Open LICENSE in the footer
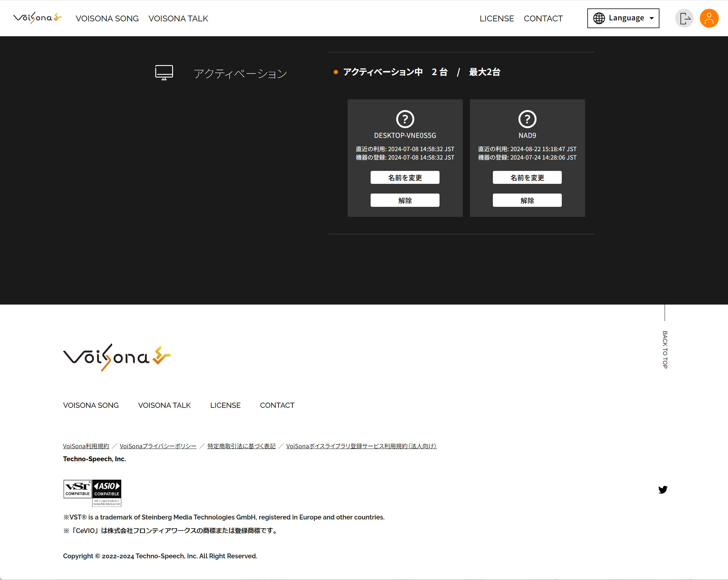The height and width of the screenshot is (580, 728). coord(225,405)
